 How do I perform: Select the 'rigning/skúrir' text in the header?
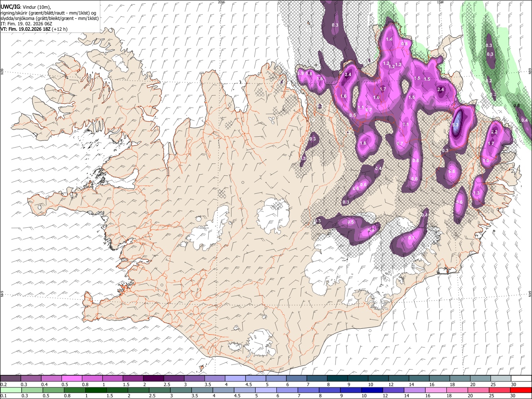14,13
